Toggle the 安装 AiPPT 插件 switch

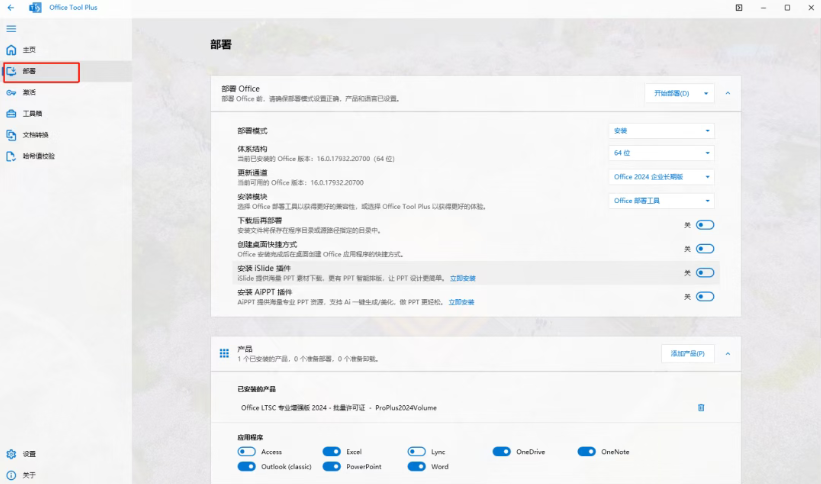click(705, 297)
